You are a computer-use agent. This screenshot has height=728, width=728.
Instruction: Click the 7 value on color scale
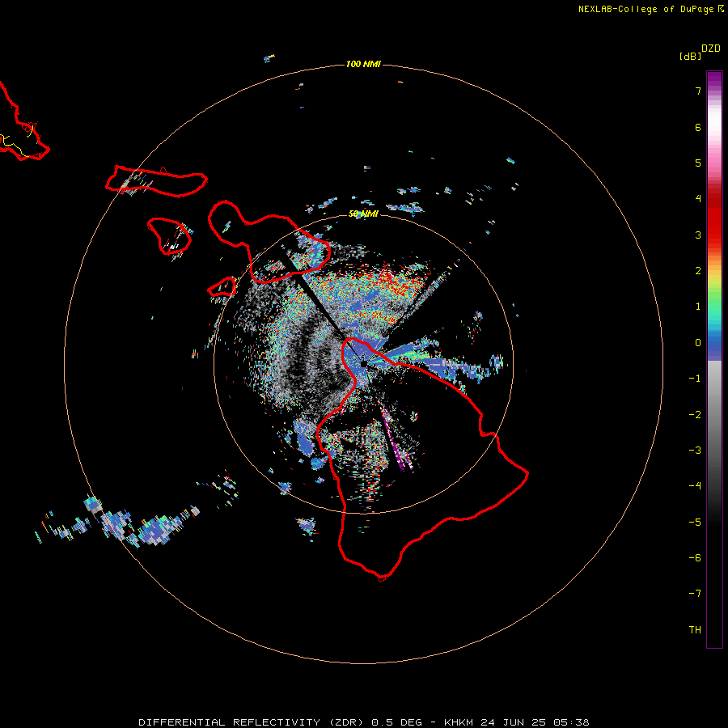[x=698, y=91]
